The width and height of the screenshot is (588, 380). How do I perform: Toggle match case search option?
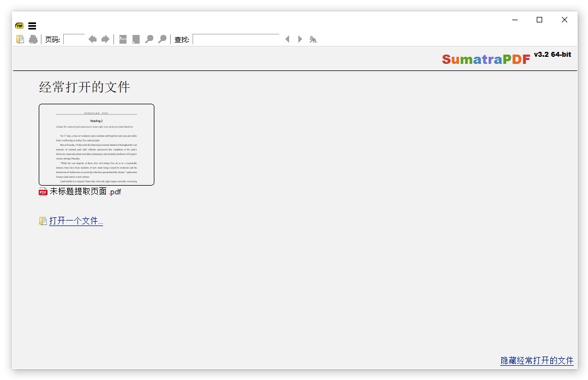point(313,39)
